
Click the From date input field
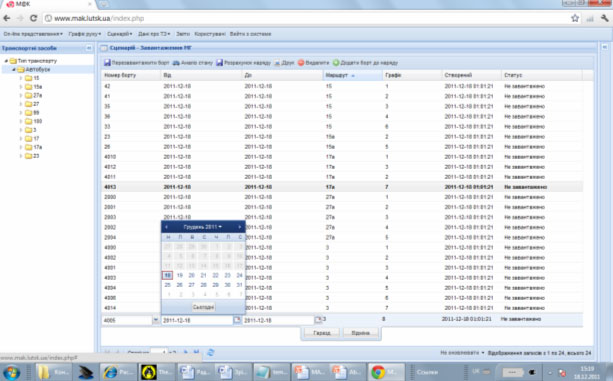point(197,320)
